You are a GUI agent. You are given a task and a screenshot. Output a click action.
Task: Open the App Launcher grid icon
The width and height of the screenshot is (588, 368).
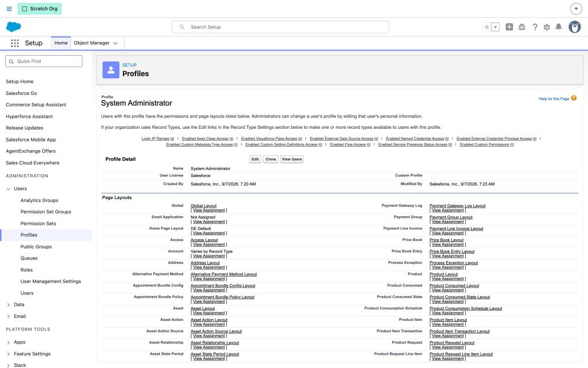pyautogui.click(x=14, y=43)
